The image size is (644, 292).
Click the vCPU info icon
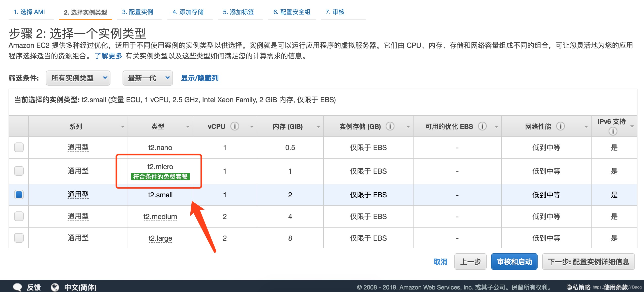[235, 126]
